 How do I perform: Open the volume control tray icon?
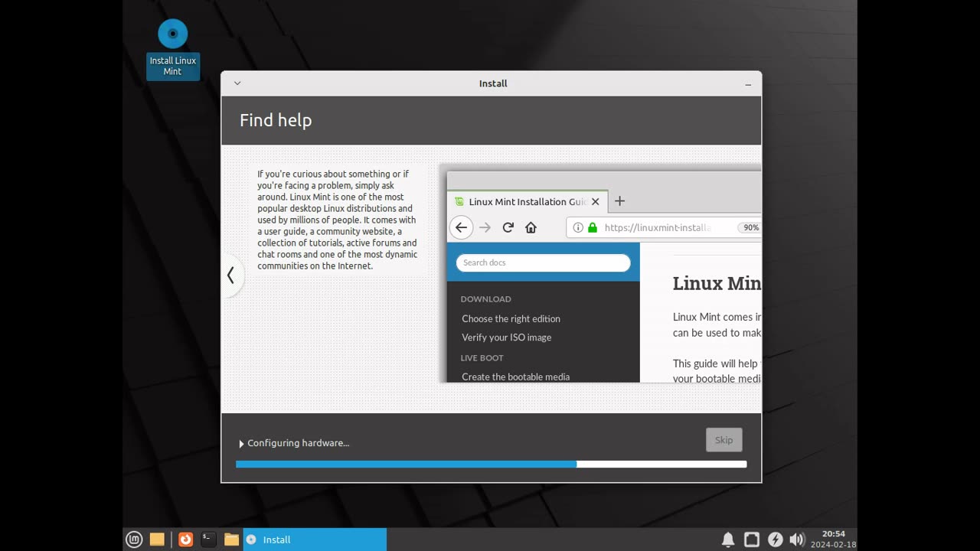(797, 540)
